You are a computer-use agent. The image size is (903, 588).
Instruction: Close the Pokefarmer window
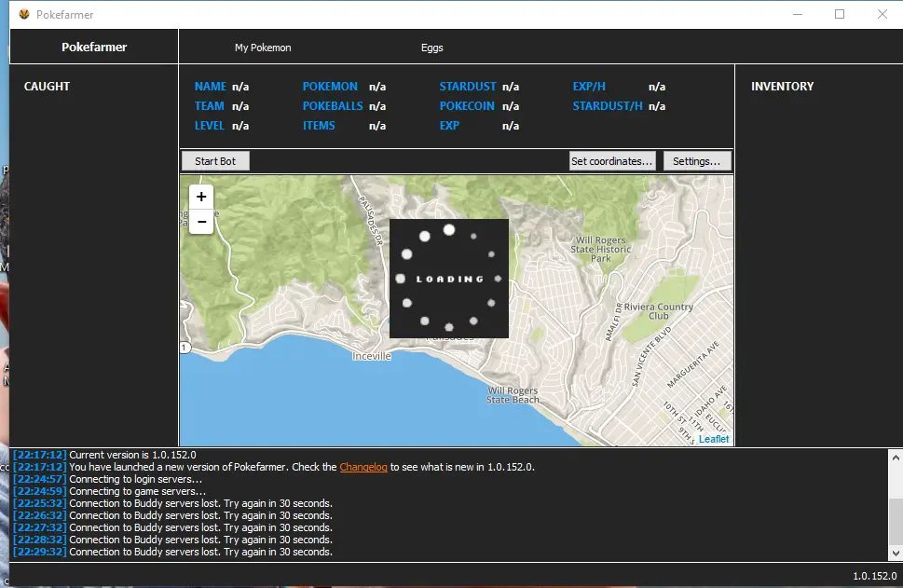pos(882,14)
